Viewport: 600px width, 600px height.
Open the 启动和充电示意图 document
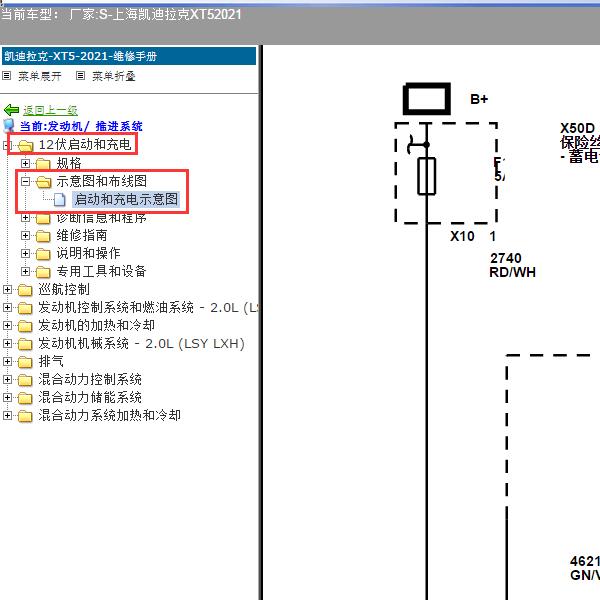click(126, 199)
